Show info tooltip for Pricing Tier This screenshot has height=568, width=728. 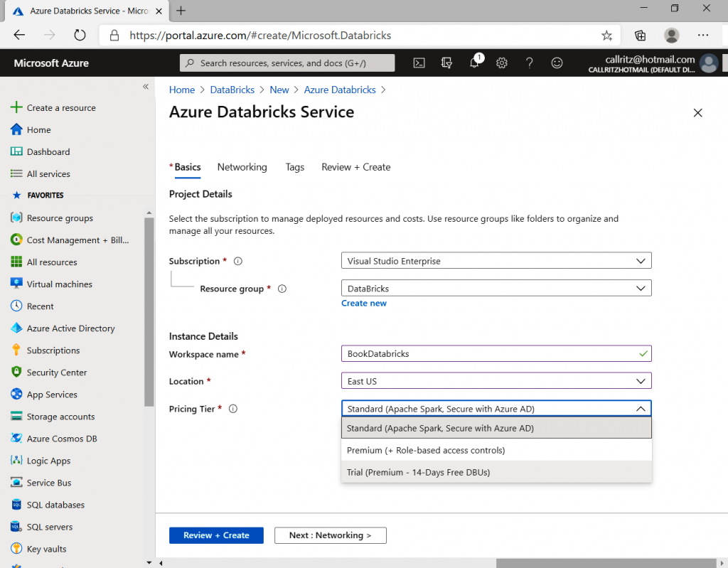pyautogui.click(x=233, y=409)
